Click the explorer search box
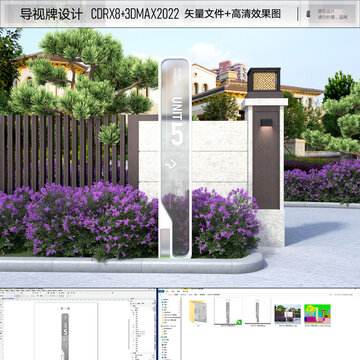The image size is (360, 360). [x=343, y=295]
